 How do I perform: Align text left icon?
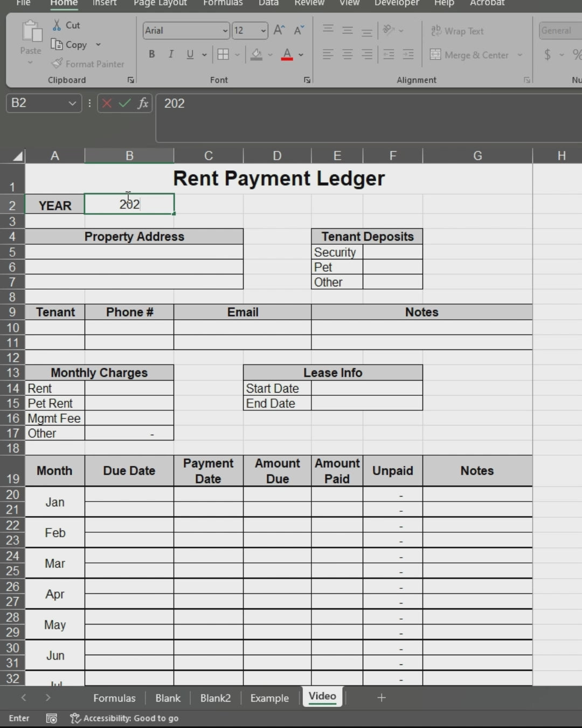tap(328, 54)
